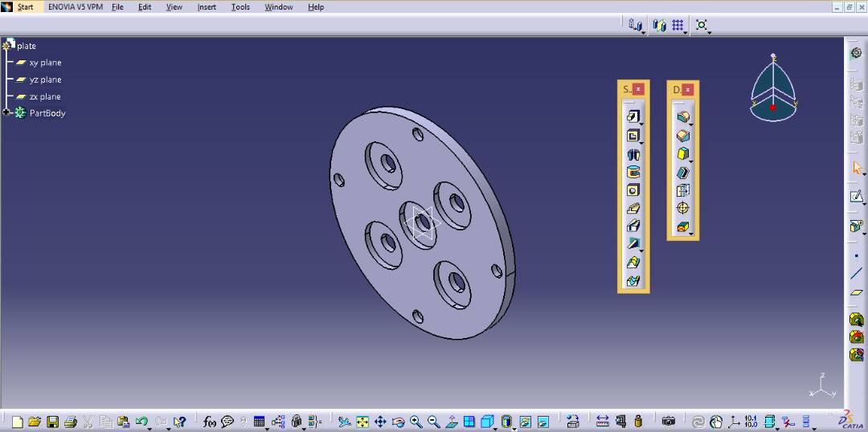
Task: Select the Edge Fillet dress-up tool
Action: click(x=682, y=117)
